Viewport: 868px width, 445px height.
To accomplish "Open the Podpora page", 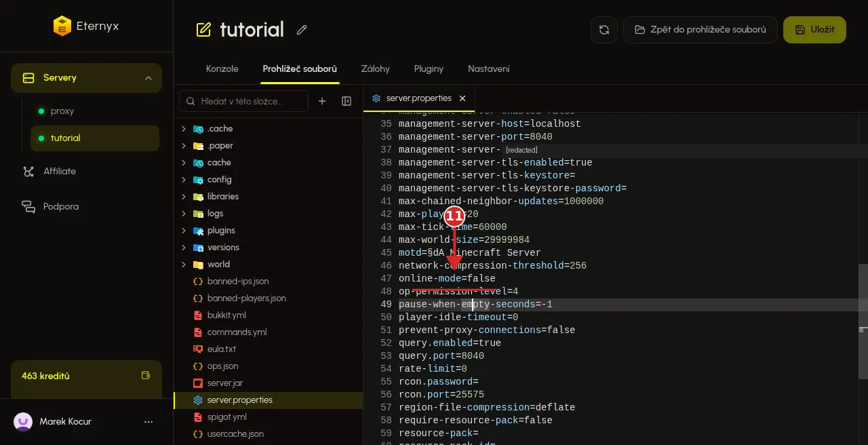I will (86, 206).
